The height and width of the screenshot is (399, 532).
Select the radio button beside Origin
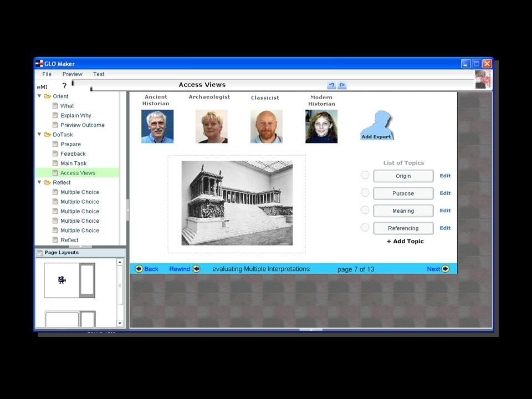pos(365,175)
